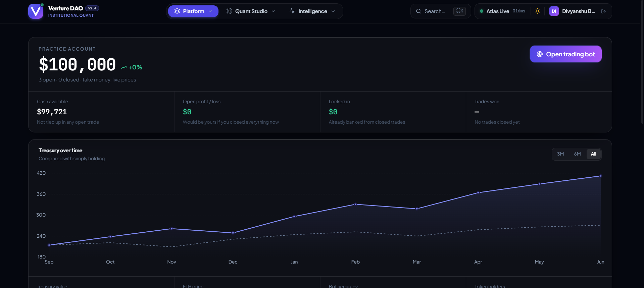Click the Intelligence pulse icon
Image resolution: width=644 pixels, height=288 pixels.
[292, 11]
